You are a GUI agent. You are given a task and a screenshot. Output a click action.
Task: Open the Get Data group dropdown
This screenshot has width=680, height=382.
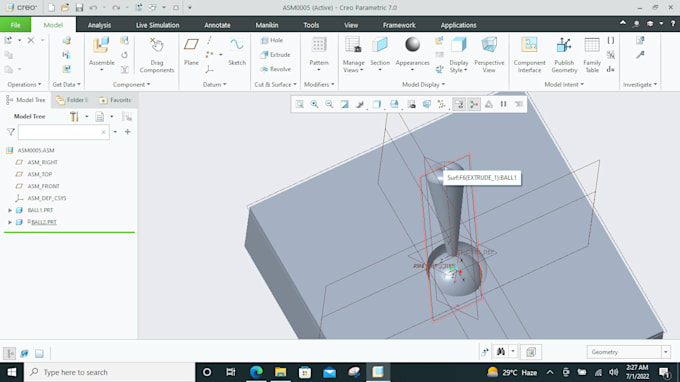(66, 85)
